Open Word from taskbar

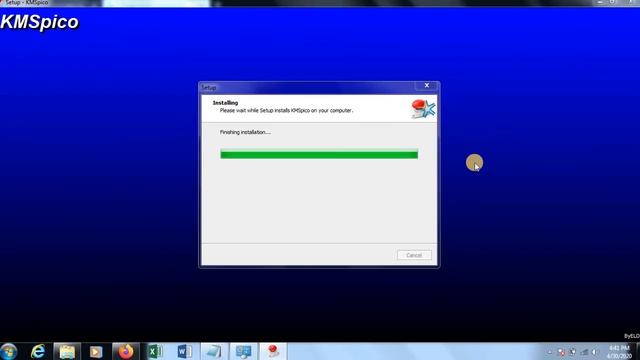click(x=184, y=351)
